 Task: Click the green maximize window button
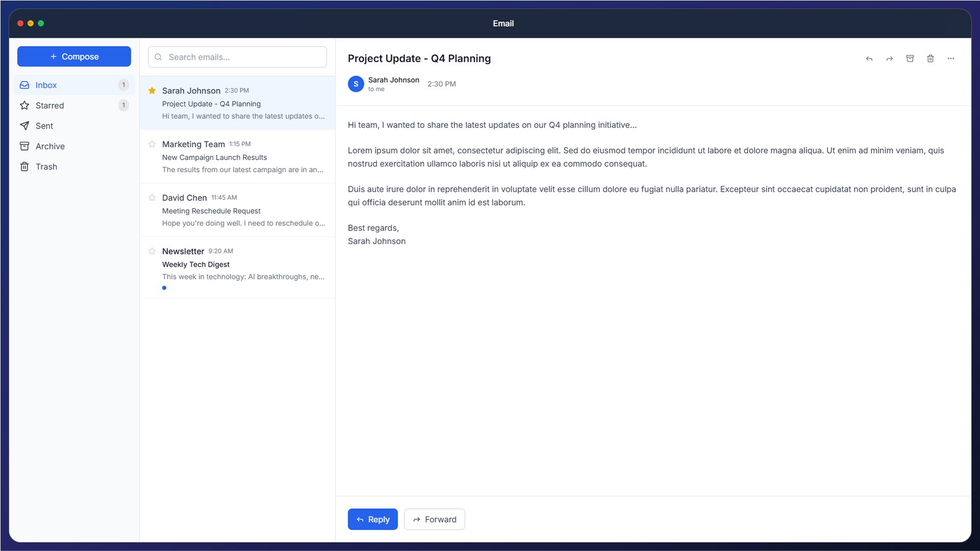tap(41, 23)
